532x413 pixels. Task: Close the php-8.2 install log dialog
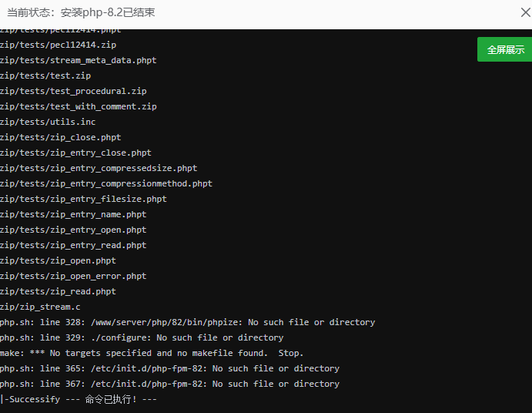(x=526, y=12)
